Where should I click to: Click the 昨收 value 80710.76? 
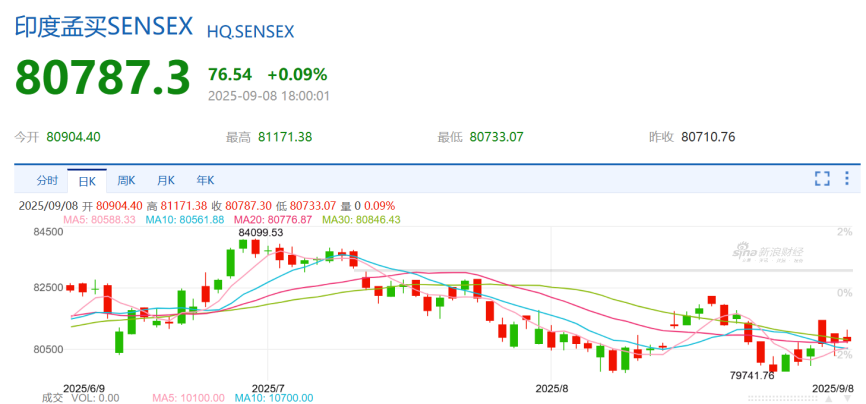tap(708, 137)
